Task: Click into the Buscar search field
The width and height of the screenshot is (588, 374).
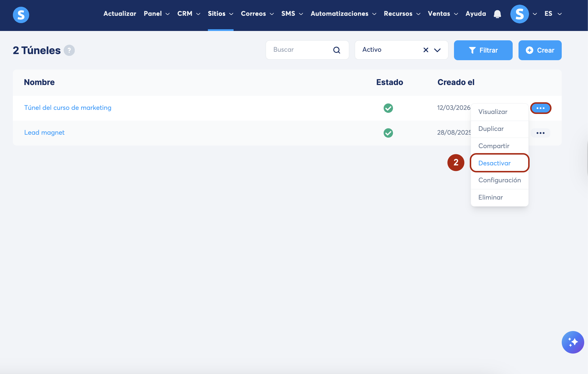Action: [x=301, y=50]
